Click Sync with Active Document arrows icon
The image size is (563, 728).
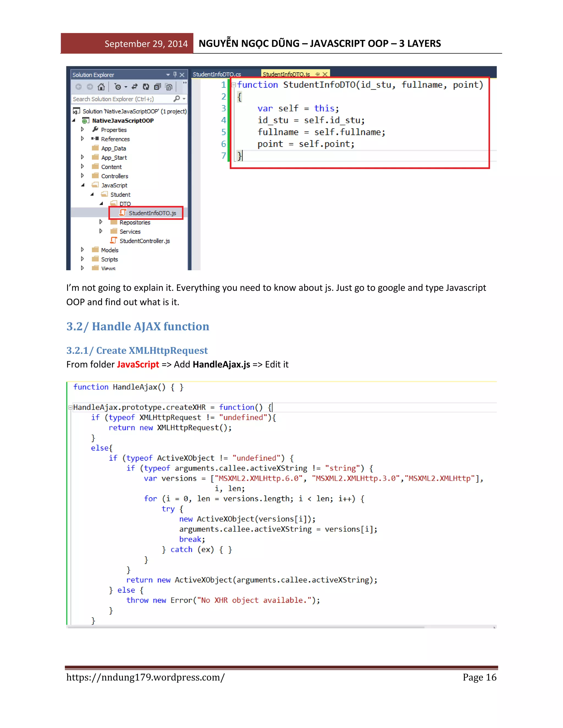pyautogui.click(x=134, y=87)
